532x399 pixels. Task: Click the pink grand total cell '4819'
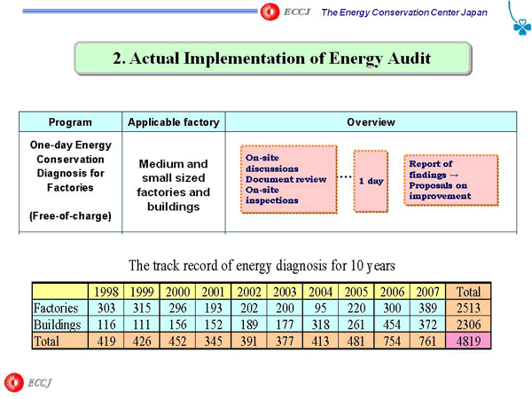click(468, 340)
